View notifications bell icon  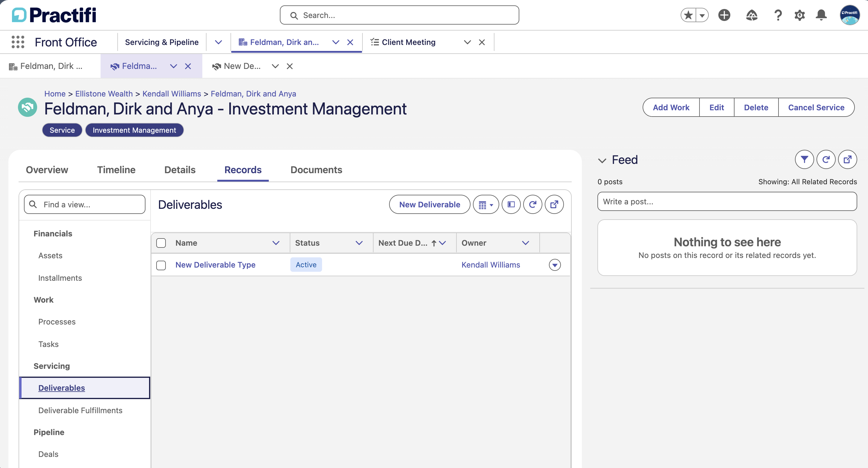pyautogui.click(x=821, y=15)
